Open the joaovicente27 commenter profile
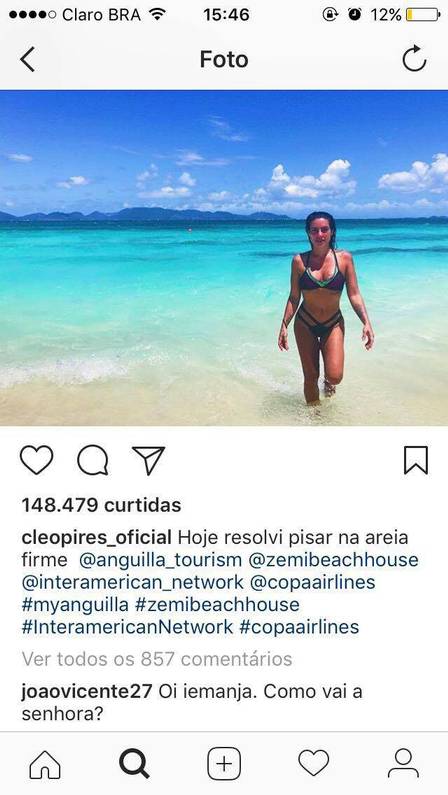 [87, 692]
